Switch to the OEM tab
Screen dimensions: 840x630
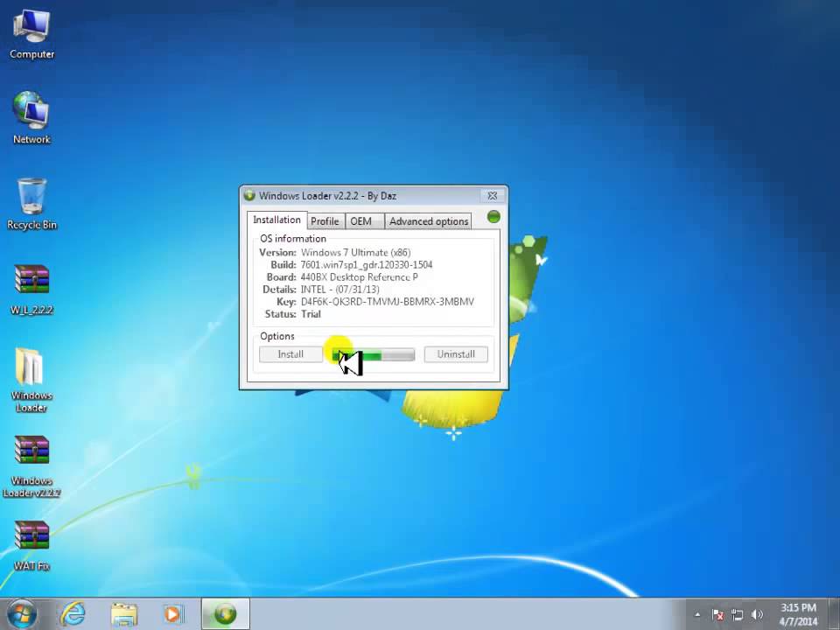tap(361, 221)
